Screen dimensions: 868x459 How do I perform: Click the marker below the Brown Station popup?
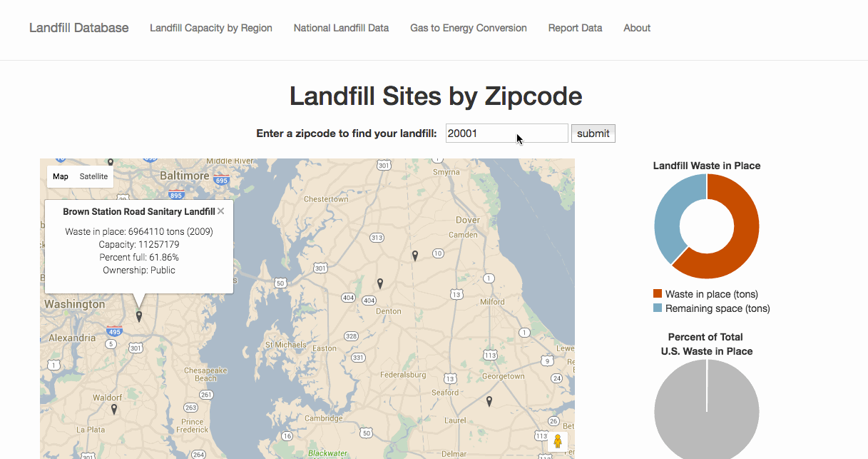tap(139, 316)
